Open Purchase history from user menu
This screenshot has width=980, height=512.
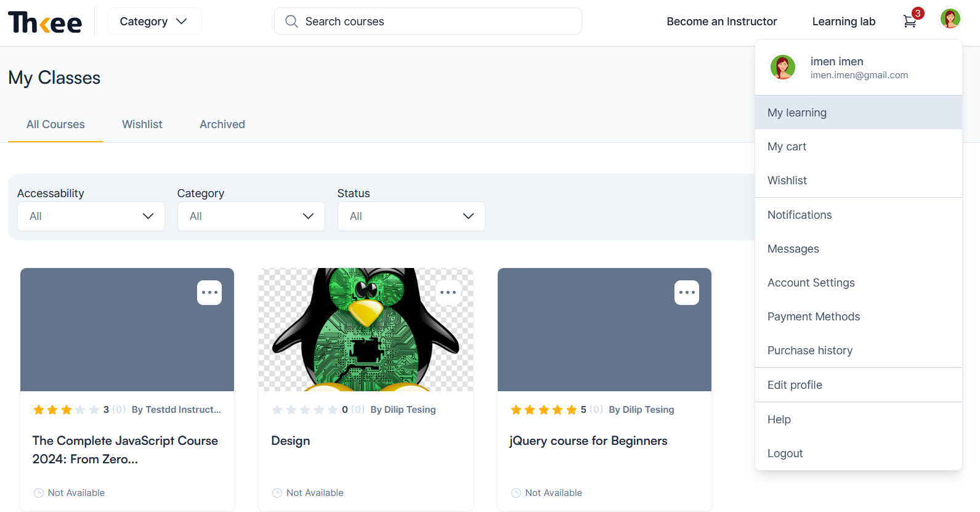[859, 351]
